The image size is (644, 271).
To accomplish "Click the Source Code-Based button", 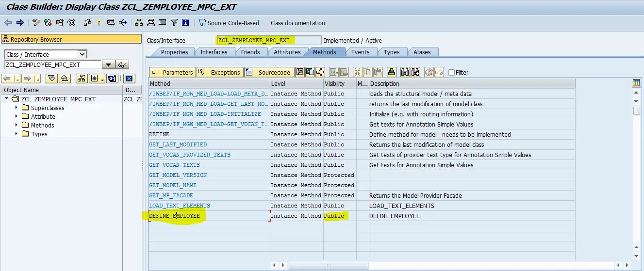I will coord(229,23).
